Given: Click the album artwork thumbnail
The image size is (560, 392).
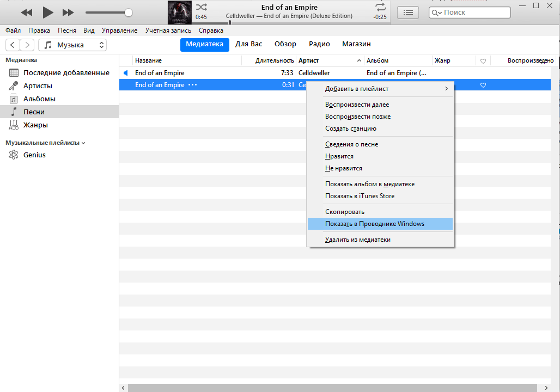Looking at the screenshot, I should tap(179, 12).
